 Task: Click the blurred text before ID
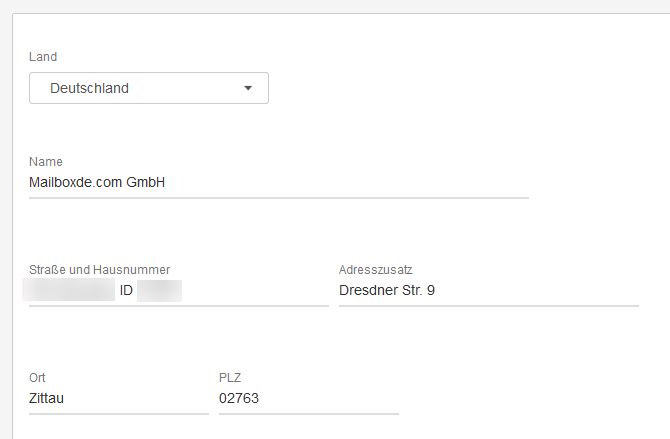pyautogui.click(x=72, y=291)
